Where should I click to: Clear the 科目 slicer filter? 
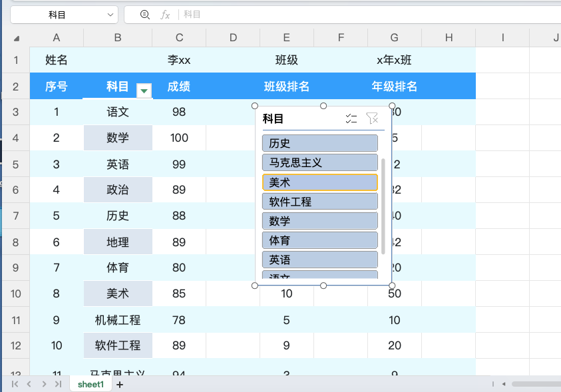tap(373, 118)
